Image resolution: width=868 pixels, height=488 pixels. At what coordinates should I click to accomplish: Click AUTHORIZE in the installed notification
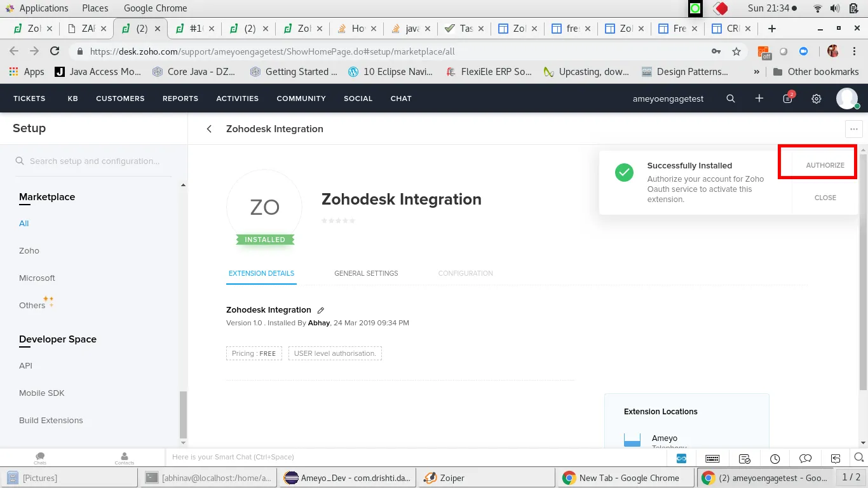tap(825, 165)
